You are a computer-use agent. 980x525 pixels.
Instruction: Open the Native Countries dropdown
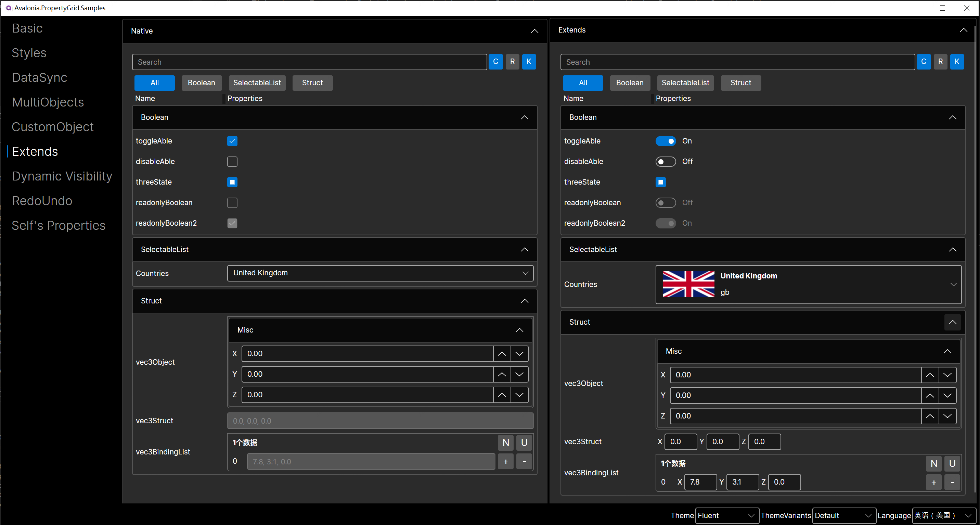click(380, 273)
